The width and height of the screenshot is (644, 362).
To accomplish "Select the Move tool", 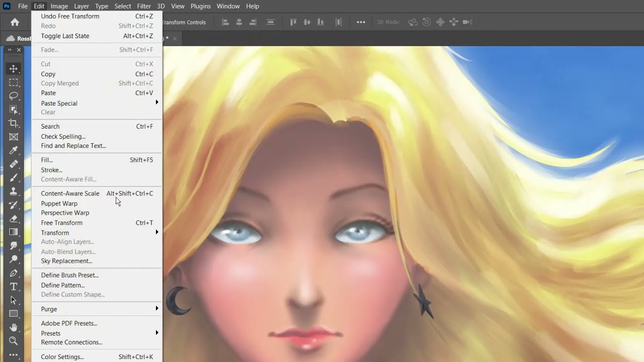I will (x=14, y=69).
